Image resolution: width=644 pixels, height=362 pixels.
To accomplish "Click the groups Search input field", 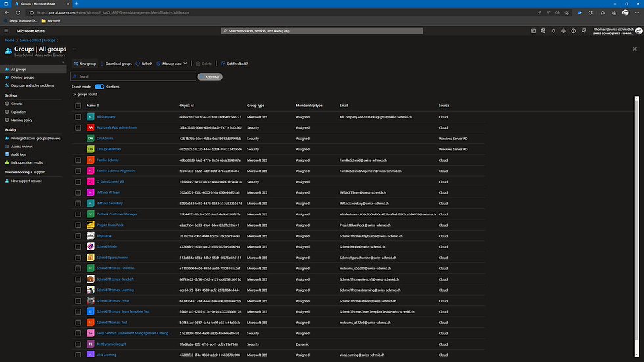I will pyautogui.click(x=133, y=76).
